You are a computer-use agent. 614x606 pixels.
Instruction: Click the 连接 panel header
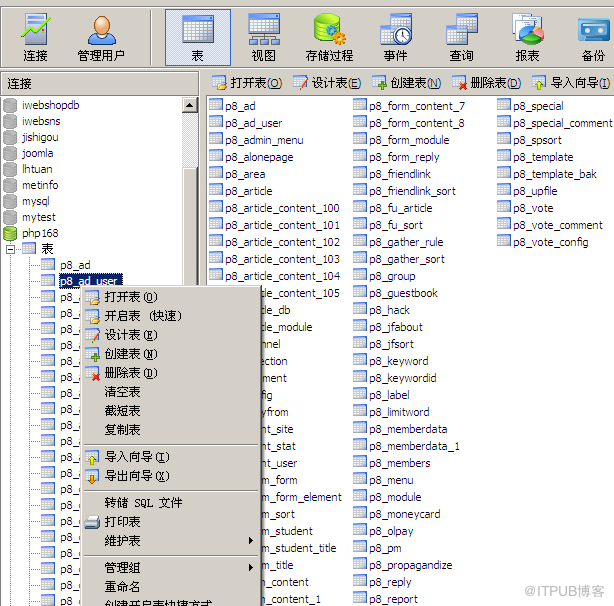100,83
